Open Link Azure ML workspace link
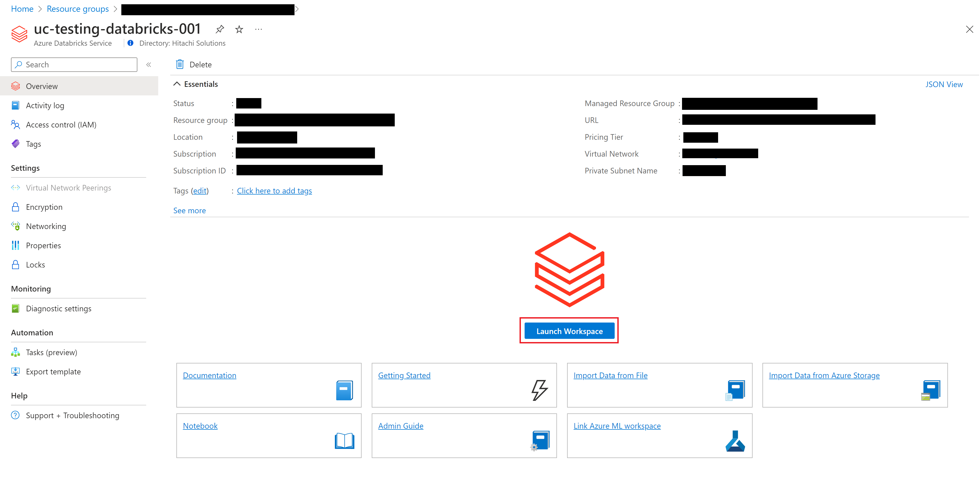This screenshot has height=477, width=980. coord(617,426)
